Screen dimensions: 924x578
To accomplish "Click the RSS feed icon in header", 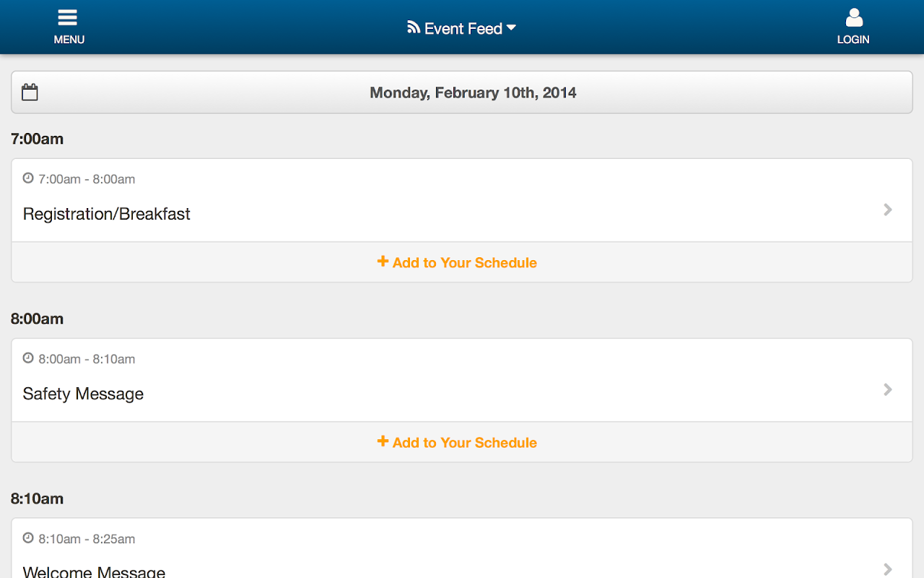I will click(x=414, y=27).
